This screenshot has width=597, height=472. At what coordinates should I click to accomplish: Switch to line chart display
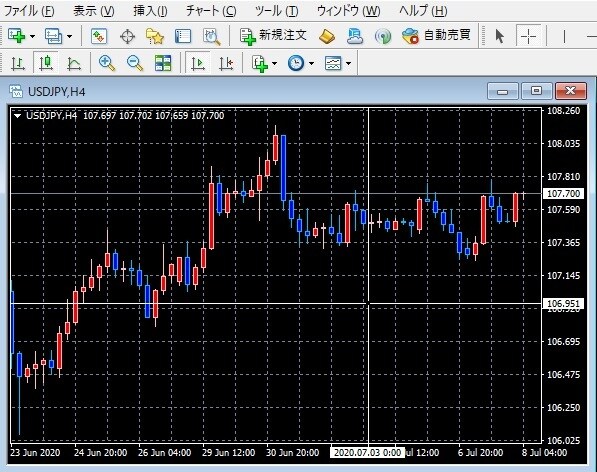(74, 63)
